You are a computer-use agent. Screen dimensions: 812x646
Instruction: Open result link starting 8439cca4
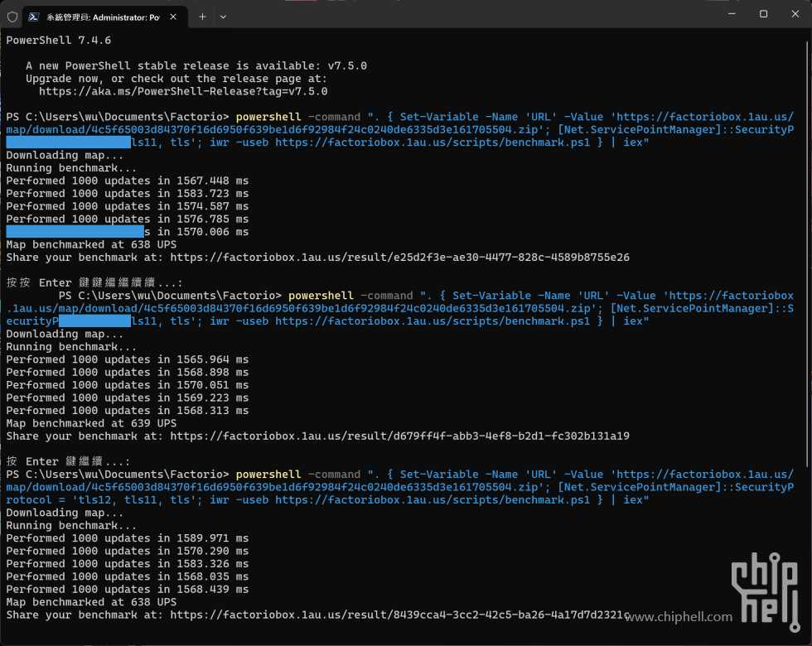click(x=399, y=615)
